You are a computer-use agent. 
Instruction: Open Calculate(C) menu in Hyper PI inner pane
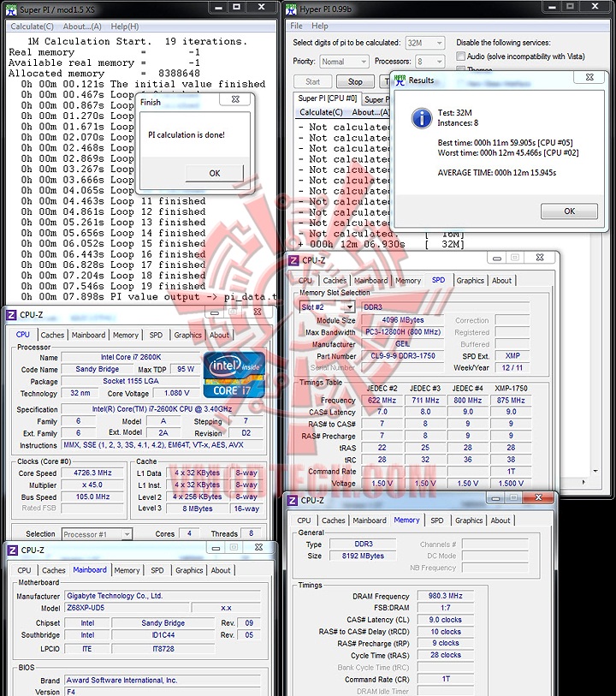[321, 112]
